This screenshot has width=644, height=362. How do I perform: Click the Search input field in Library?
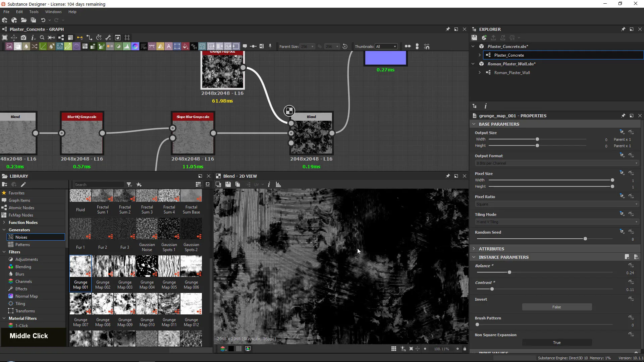click(x=98, y=184)
